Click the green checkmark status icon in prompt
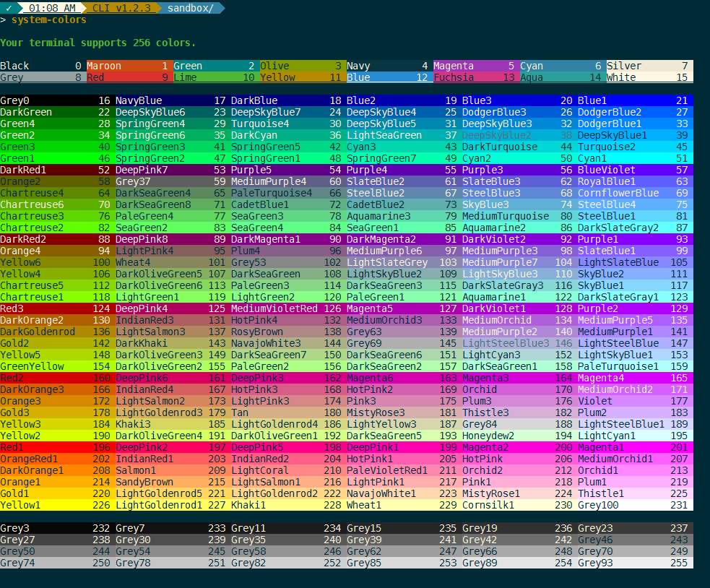Viewport: 710px width, 588px height. (9, 9)
